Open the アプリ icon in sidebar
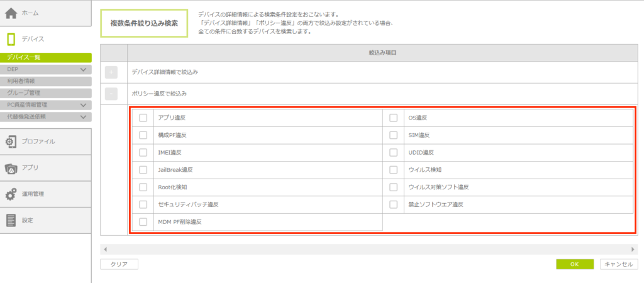Image resolution: width=644 pixels, height=283 pixels. (x=11, y=168)
